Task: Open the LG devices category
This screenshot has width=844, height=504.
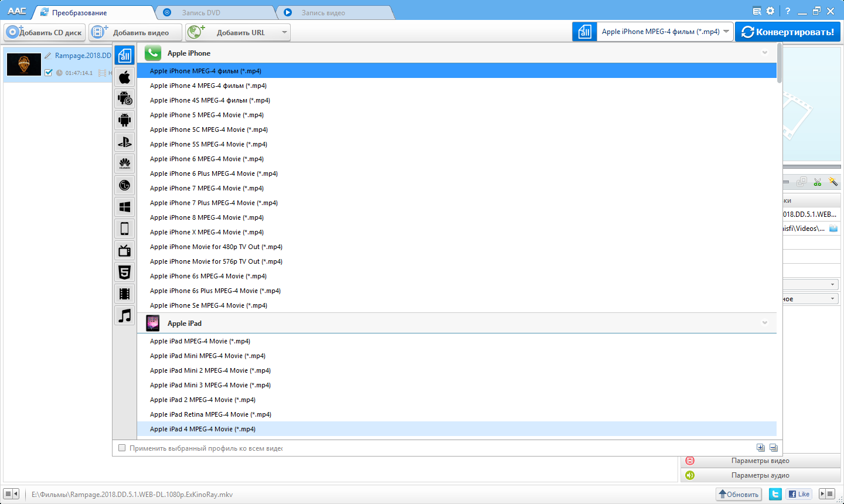Action: (124, 185)
